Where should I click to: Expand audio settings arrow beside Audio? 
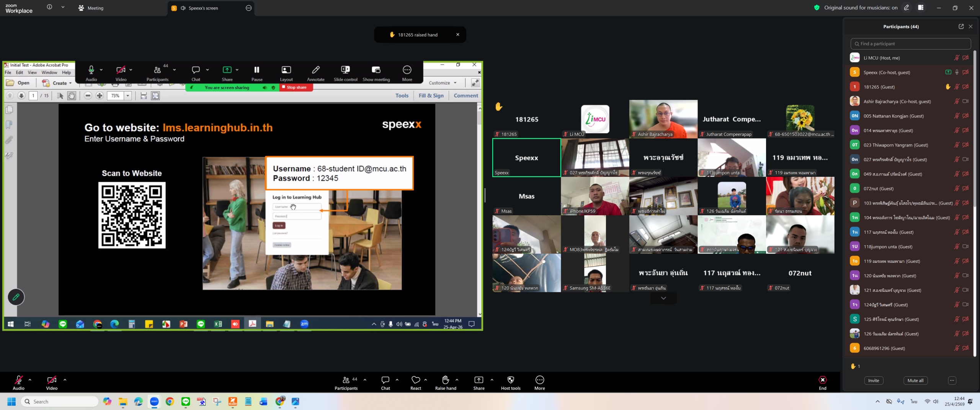click(30, 380)
